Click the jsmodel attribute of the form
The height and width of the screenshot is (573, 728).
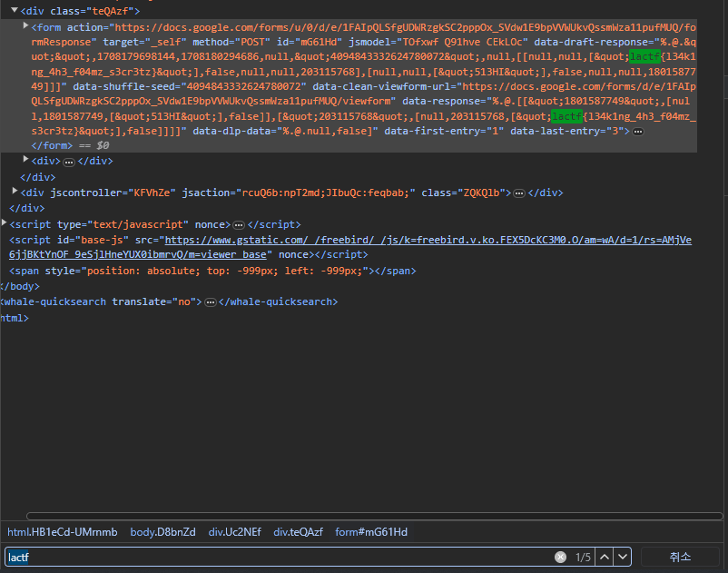(x=438, y=42)
